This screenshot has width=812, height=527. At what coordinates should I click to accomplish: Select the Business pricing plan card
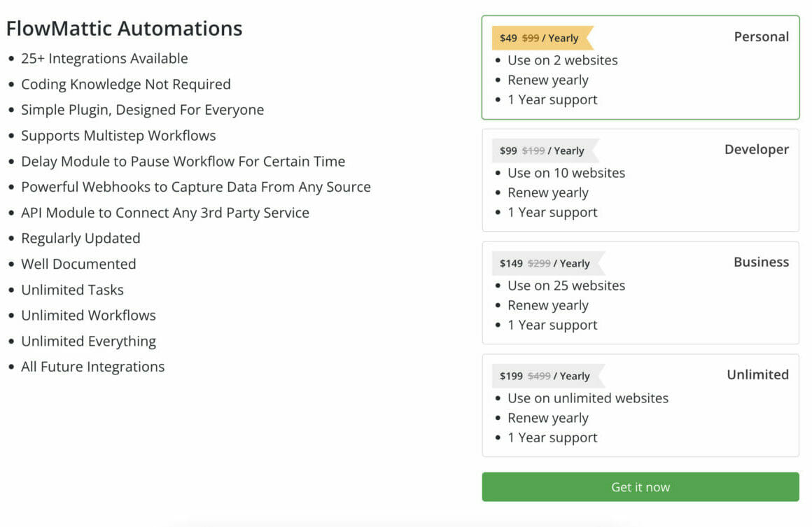(640, 293)
